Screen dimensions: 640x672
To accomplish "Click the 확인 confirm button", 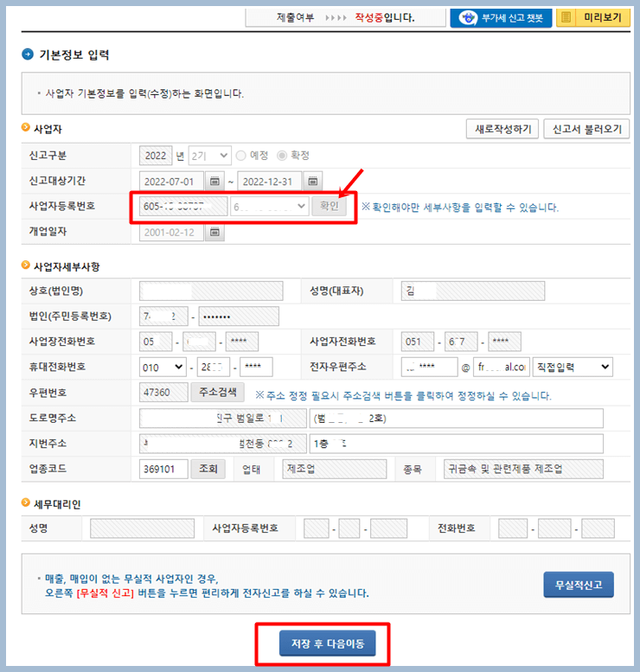I will (x=330, y=206).
